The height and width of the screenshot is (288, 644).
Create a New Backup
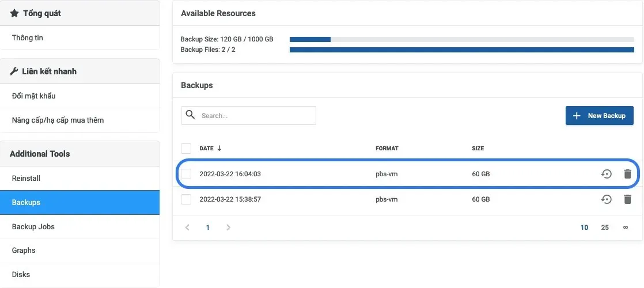(599, 115)
